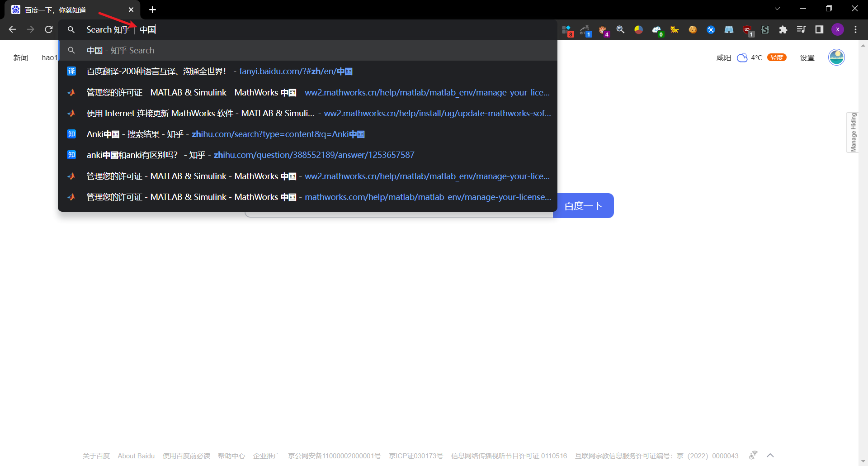Click the blue circular extension icon
This screenshot has height=466, width=868.
(x=711, y=29)
